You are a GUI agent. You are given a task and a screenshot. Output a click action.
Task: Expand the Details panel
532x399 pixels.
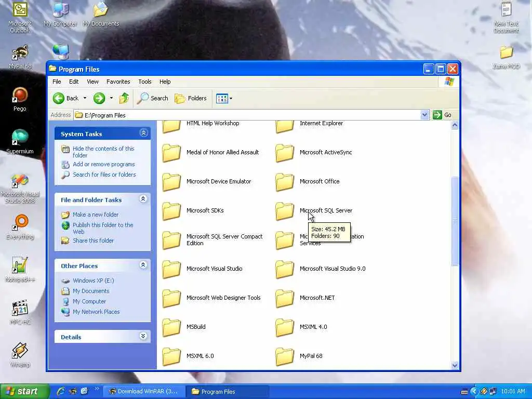click(x=143, y=336)
